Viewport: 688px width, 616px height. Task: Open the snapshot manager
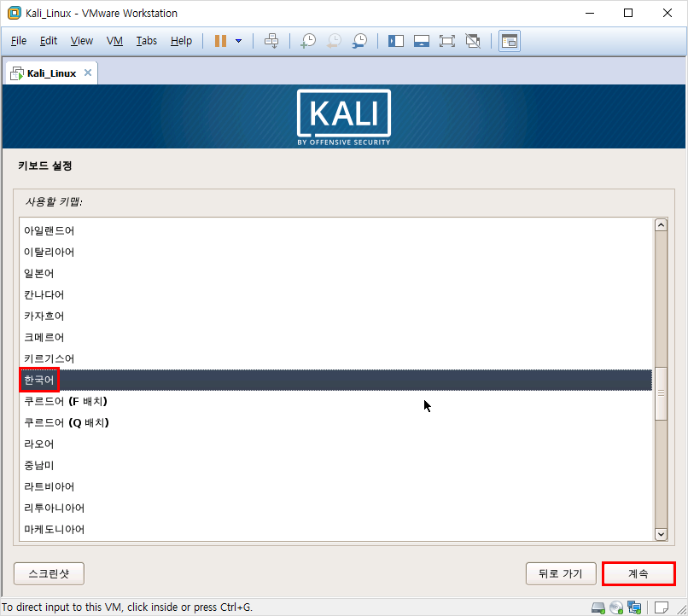pos(360,41)
